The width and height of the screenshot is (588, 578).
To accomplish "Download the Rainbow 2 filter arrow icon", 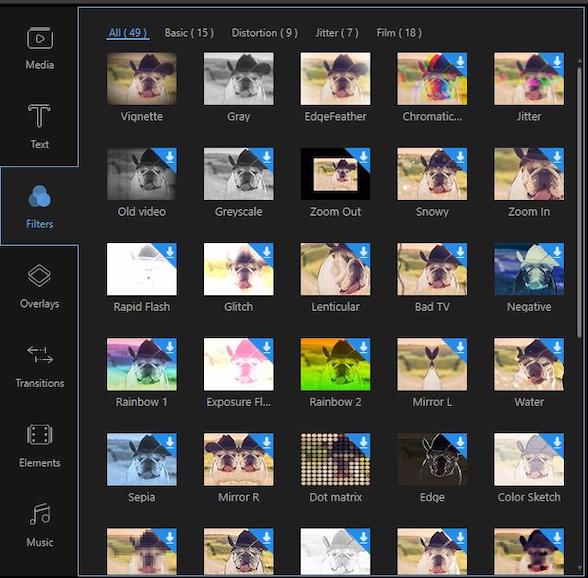I will pos(363,347).
